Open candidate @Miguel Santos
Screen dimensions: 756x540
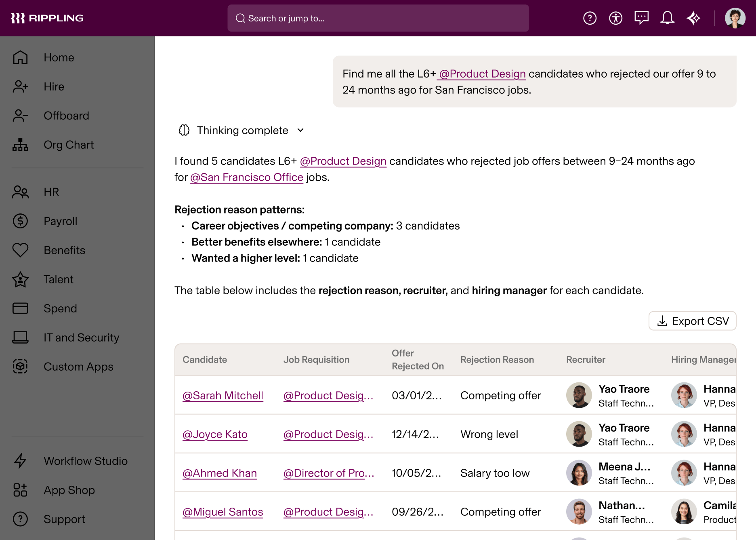[x=223, y=512]
